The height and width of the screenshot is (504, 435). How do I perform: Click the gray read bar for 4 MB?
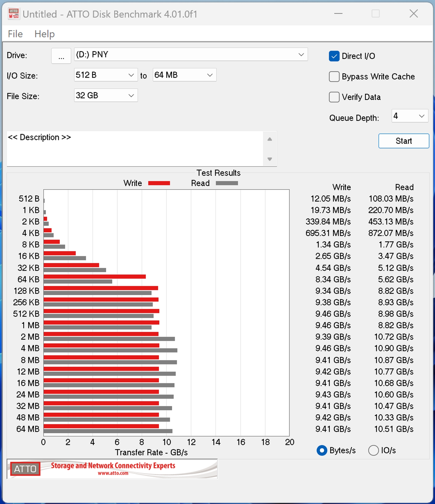pyautogui.click(x=110, y=351)
